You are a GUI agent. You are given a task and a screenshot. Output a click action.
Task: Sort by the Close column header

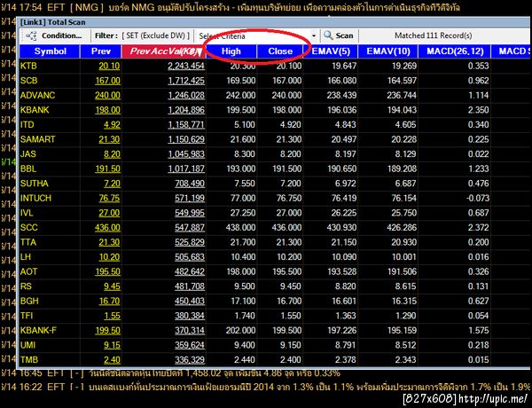pos(280,51)
